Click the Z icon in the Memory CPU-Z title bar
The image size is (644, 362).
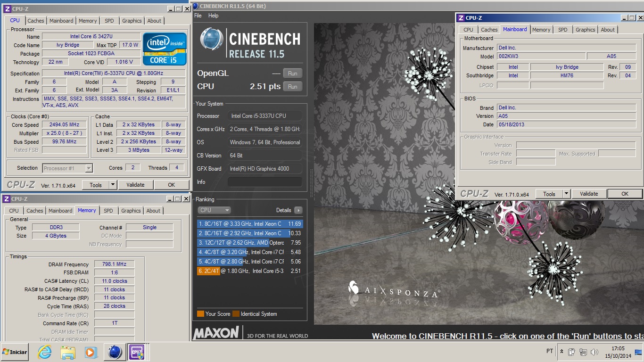point(6,199)
